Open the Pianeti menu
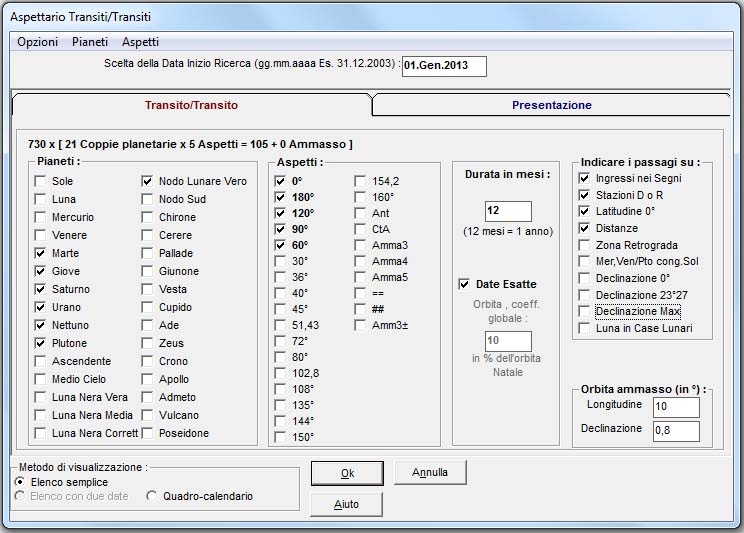This screenshot has height=533, width=744. [x=90, y=42]
